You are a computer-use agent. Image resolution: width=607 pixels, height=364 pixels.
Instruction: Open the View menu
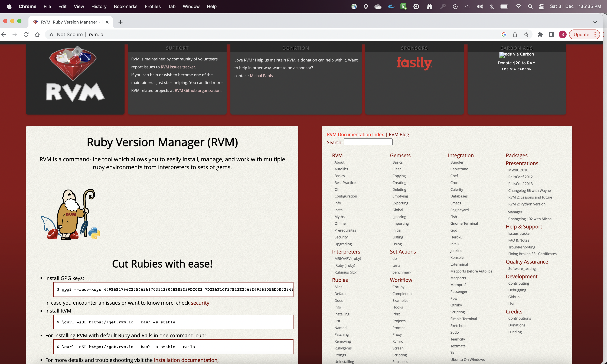pos(79,6)
